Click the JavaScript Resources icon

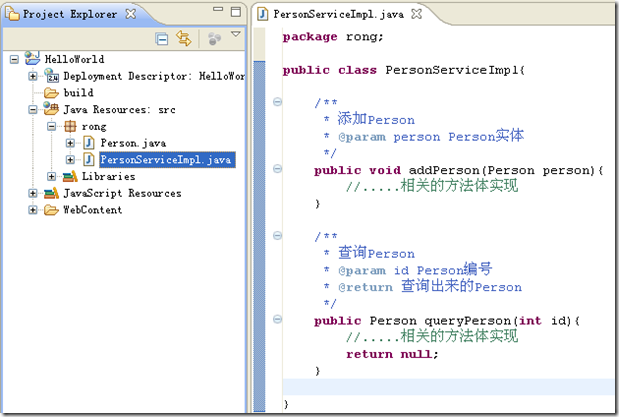click(51, 193)
